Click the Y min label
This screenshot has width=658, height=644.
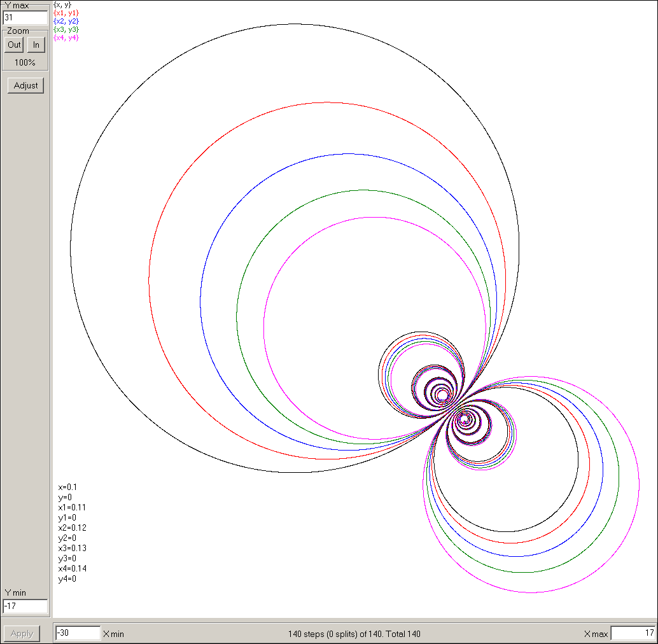pos(15,593)
